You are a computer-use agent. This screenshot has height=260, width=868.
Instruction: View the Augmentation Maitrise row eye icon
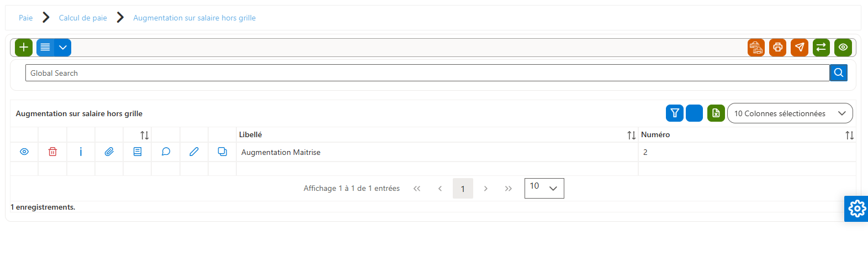pyautogui.click(x=24, y=152)
